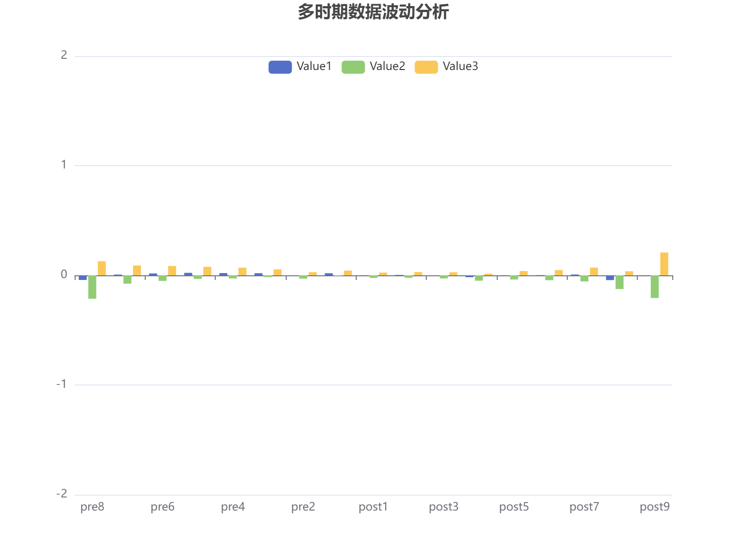Click the blue bar at pre8
Screen dimensions: 747x560
pos(83,277)
